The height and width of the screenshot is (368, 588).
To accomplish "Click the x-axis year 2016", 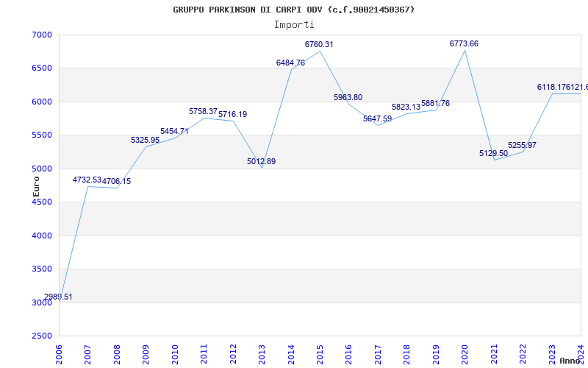I will tap(349, 355).
